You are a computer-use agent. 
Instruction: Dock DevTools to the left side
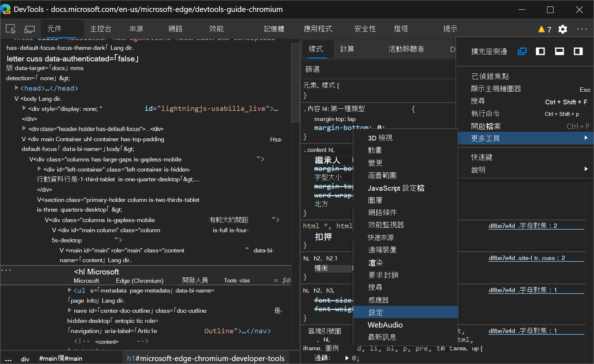[541, 51]
